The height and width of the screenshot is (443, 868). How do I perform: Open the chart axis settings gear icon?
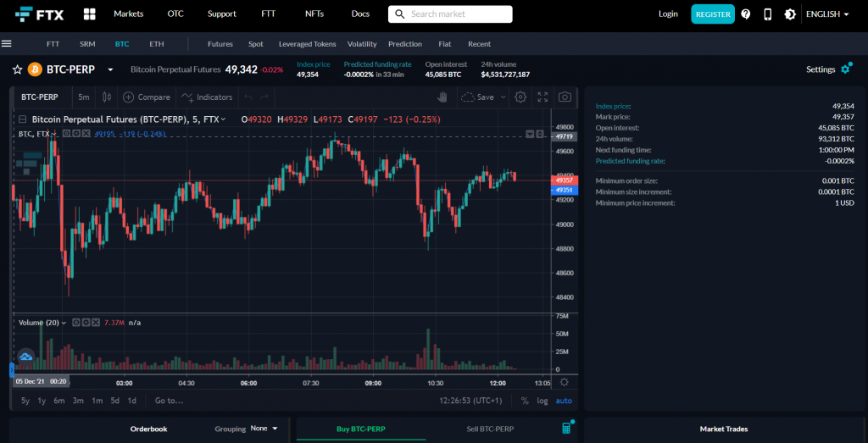tap(565, 382)
